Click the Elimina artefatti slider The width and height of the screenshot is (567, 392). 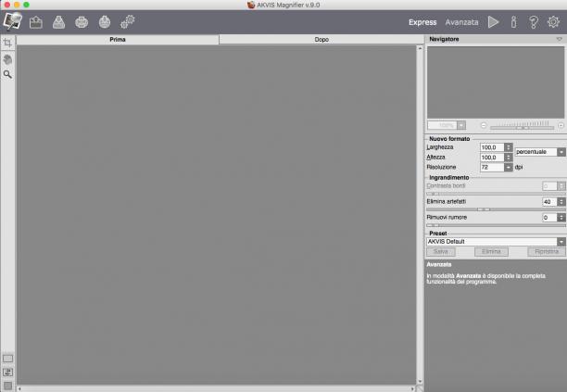tap(496, 209)
